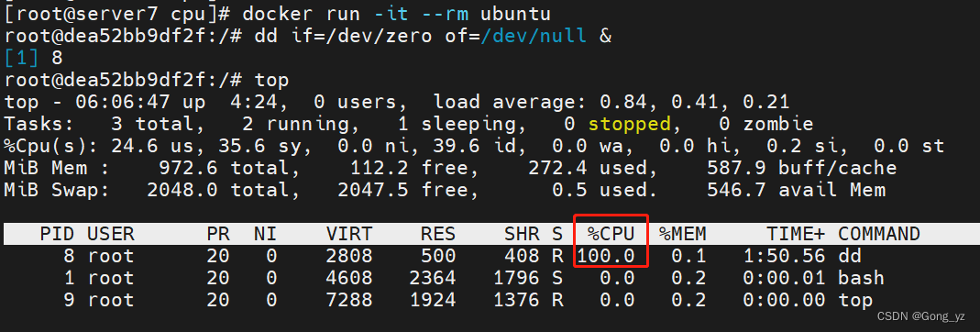Image resolution: width=980 pixels, height=332 pixels.
Task: Click the '587.9 buff/cache' value
Action: coord(802,168)
